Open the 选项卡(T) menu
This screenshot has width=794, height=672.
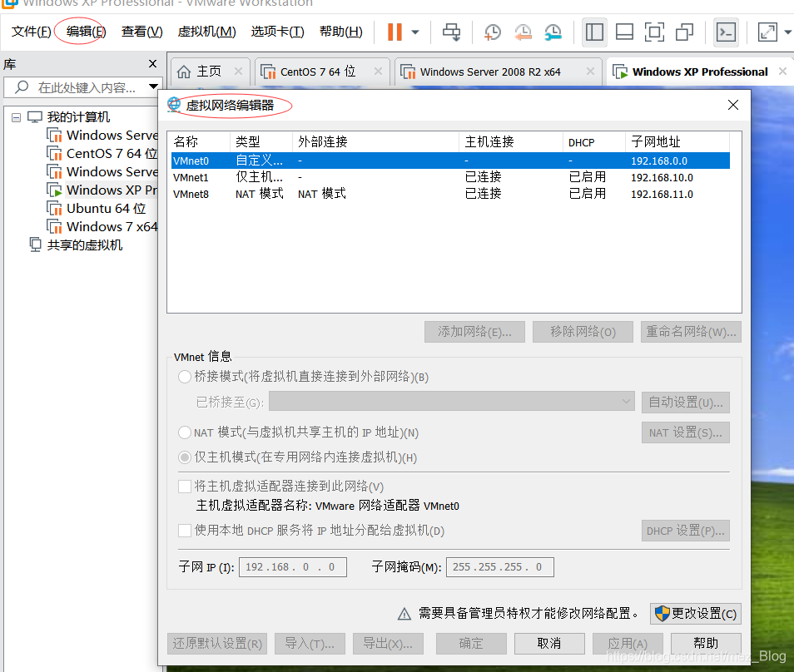(x=277, y=32)
